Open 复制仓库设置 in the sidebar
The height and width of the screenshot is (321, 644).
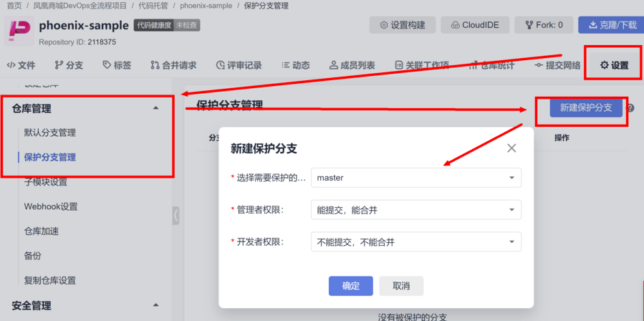click(49, 280)
